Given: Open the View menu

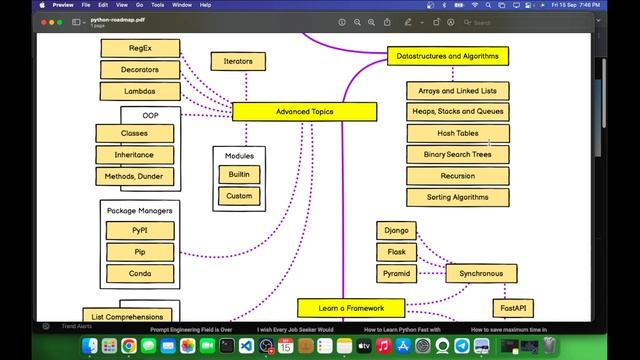Looking at the screenshot, I should [x=122, y=5].
